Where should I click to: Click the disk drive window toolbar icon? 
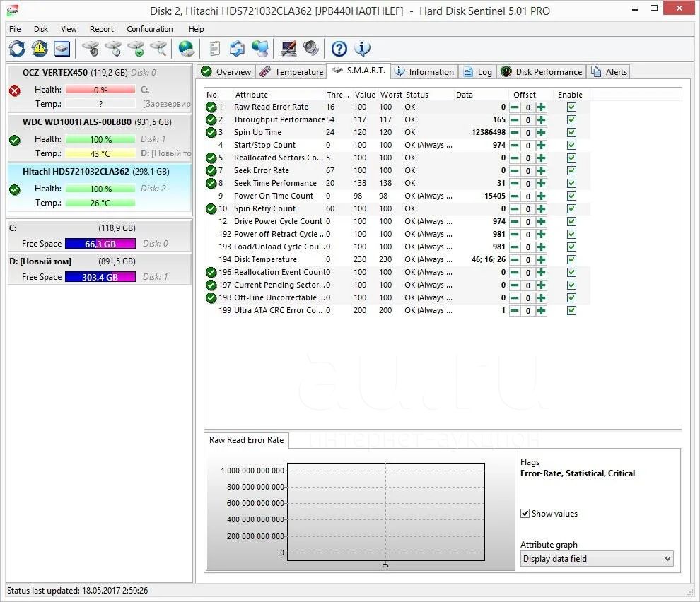coord(62,48)
